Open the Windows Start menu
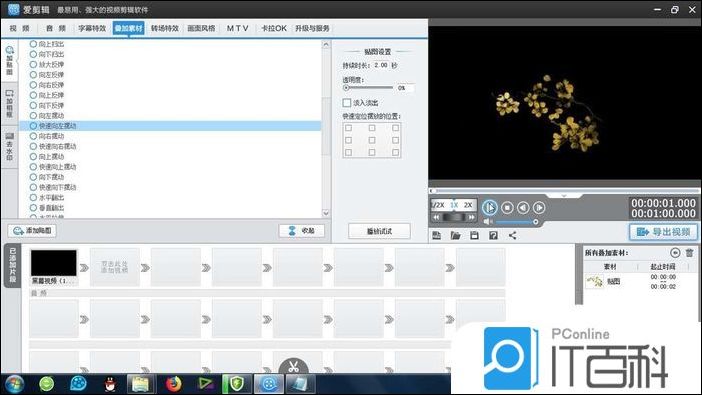This screenshot has width=702, height=395. (x=14, y=384)
